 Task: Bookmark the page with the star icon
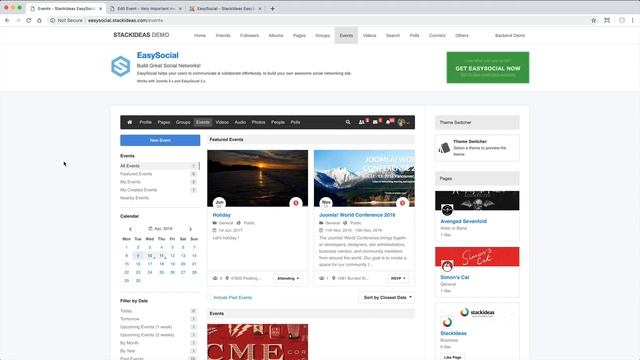(593, 20)
